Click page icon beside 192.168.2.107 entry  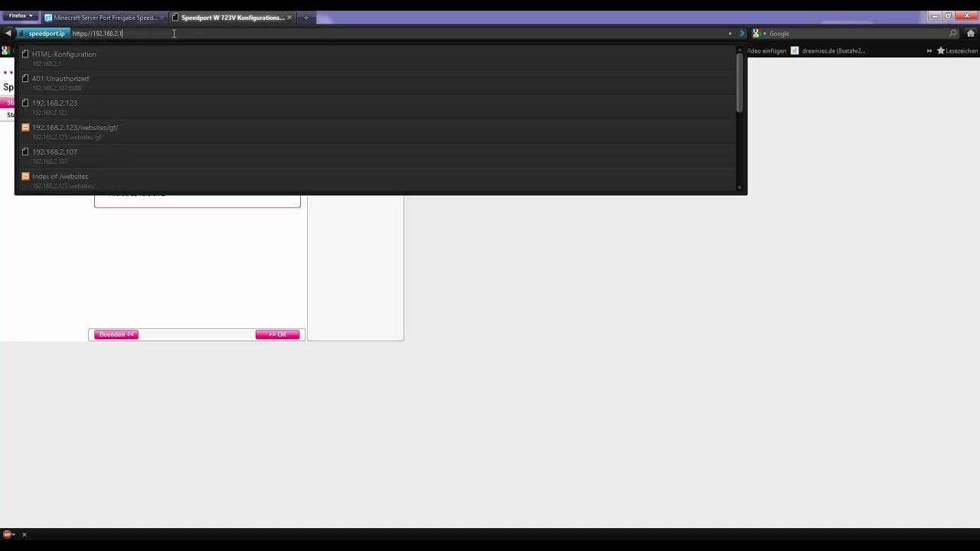click(25, 152)
